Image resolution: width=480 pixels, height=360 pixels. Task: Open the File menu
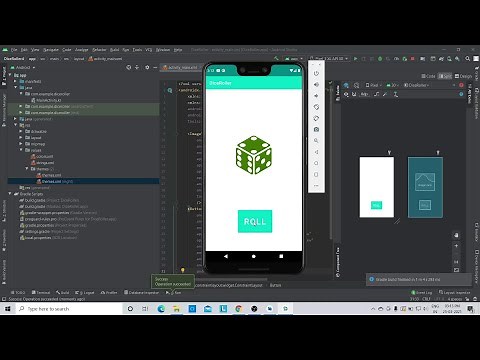click(14, 50)
